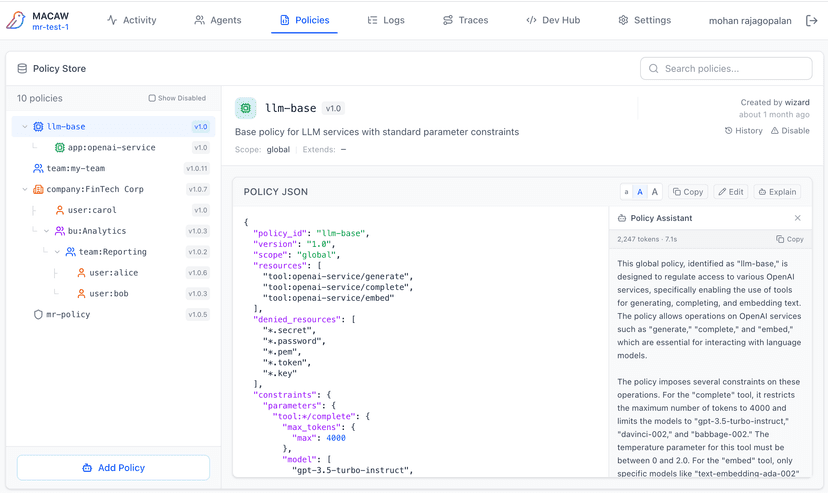The width and height of the screenshot is (828, 493).
Task: Select the small font size option
Action: pos(626,192)
